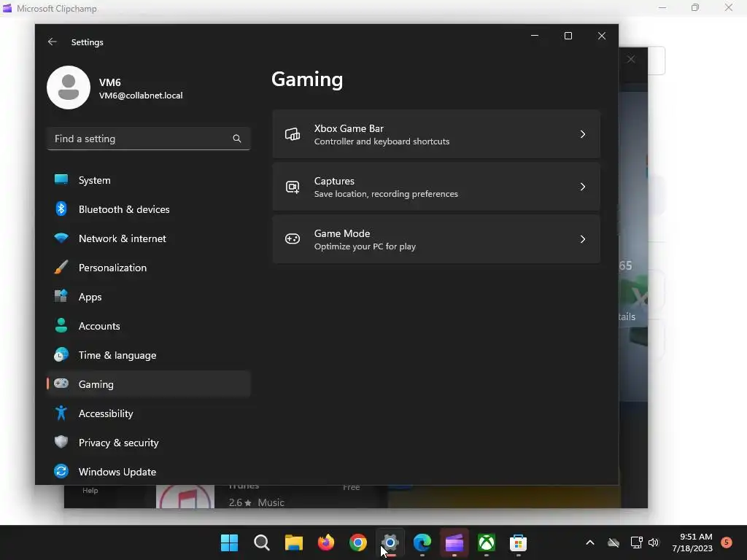Image resolution: width=747 pixels, height=560 pixels.
Task: Switch to Clipchamp on the taskbar
Action: (454, 542)
